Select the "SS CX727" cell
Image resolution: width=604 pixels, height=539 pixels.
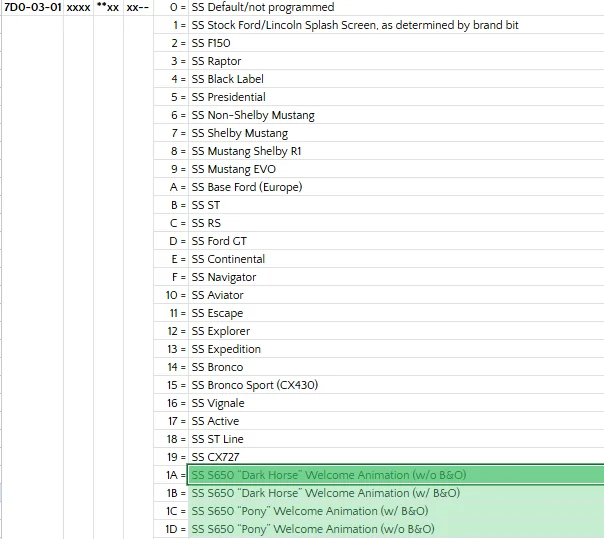click(396, 457)
